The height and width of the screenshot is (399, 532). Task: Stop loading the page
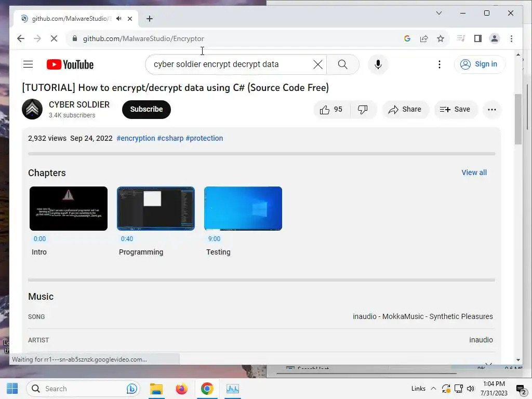coord(54,38)
